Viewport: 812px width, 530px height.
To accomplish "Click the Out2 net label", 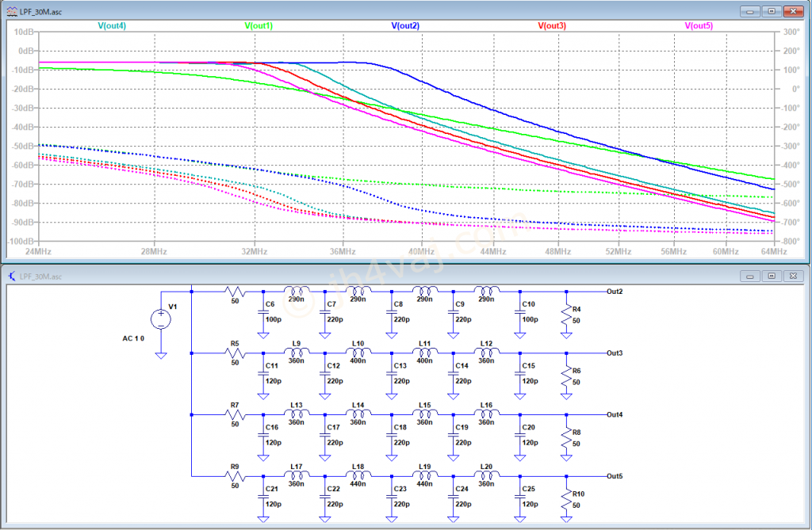I will 615,292.
